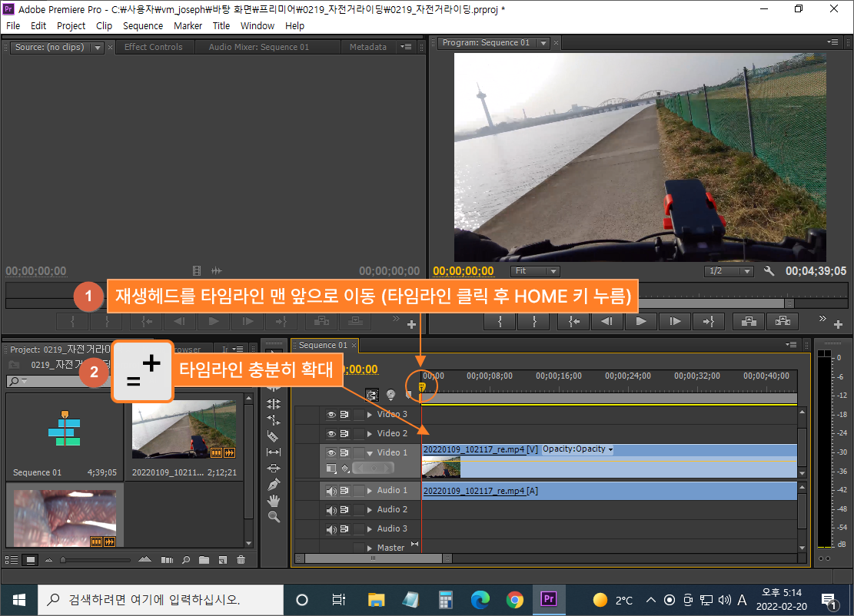Mute Audio 2 track speaker toggle

click(x=331, y=510)
